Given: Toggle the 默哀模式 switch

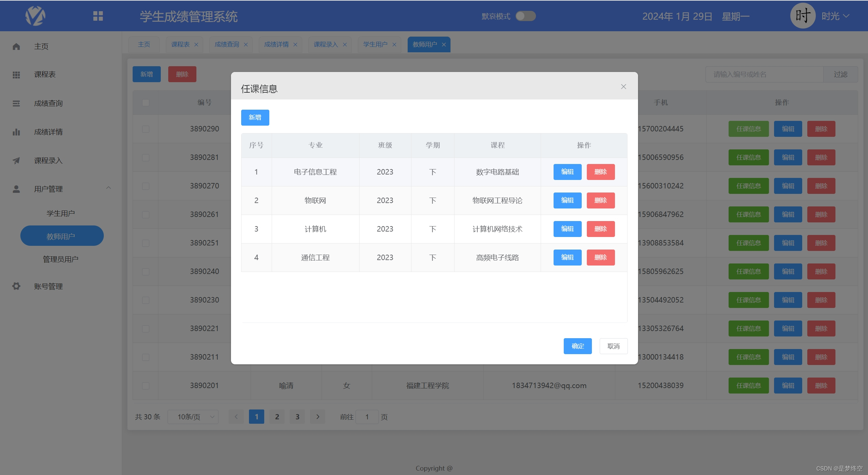Looking at the screenshot, I should [x=525, y=16].
